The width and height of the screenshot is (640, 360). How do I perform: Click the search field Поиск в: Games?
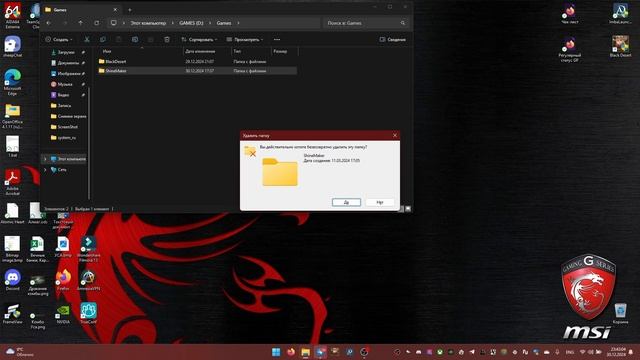[366, 23]
